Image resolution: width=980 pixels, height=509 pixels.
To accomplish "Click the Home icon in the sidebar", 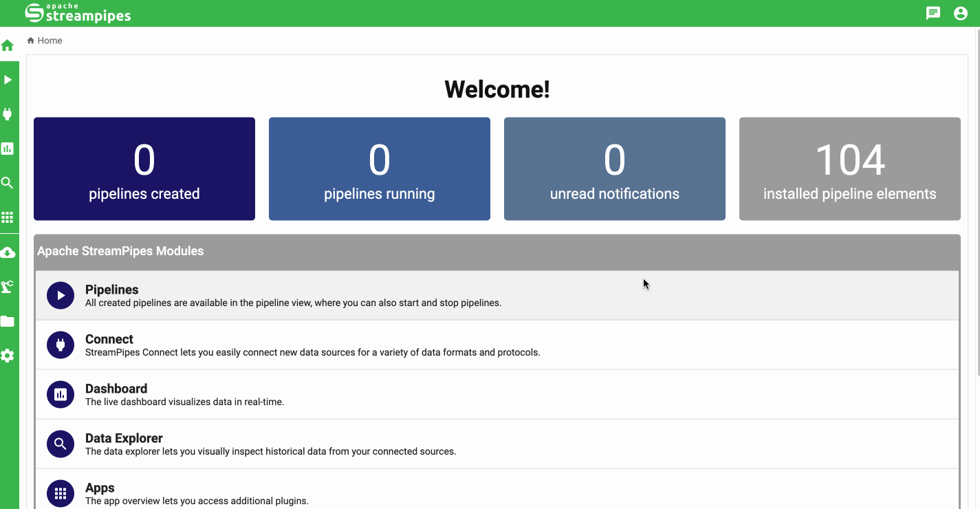I will pos(8,46).
